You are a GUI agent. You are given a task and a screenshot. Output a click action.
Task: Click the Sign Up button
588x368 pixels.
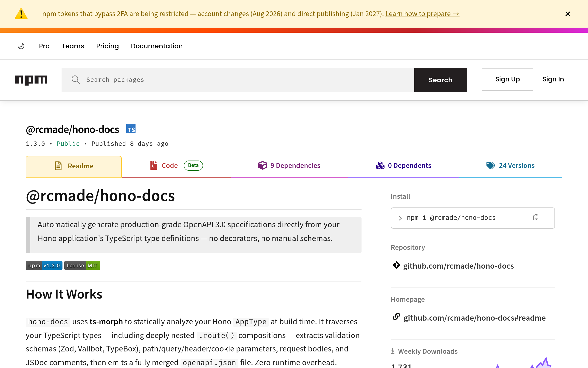point(507,79)
